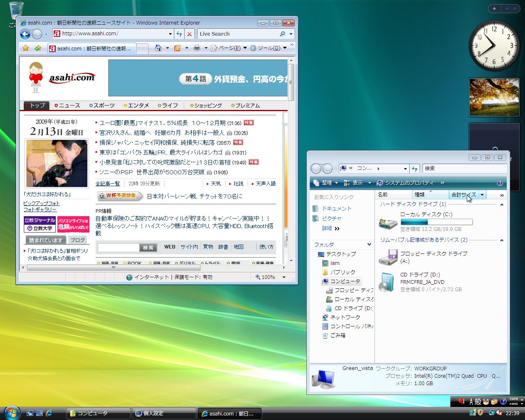Click the volume icon in system tray
This screenshot has height=420, width=525.
tap(499, 413)
